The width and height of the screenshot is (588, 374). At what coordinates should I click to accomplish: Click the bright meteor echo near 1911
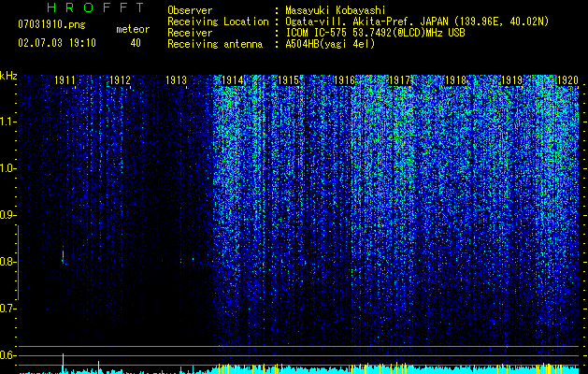[x=63, y=256]
